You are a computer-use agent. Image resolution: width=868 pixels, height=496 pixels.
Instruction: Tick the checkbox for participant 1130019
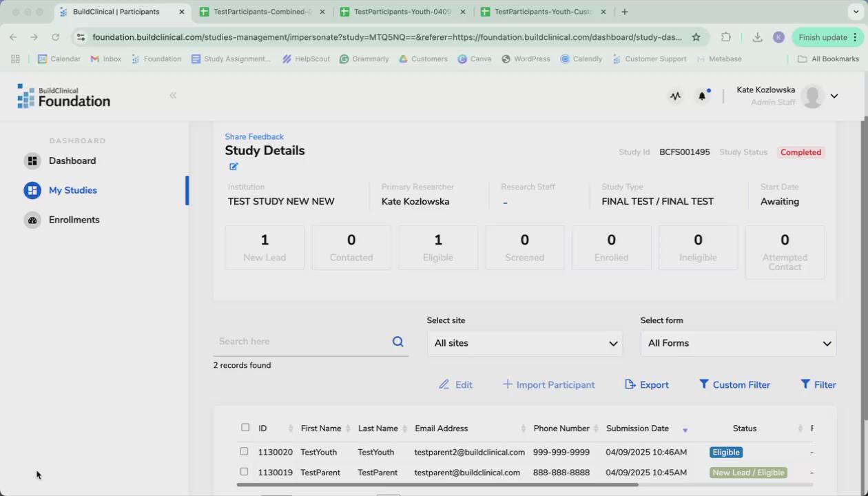coord(244,472)
